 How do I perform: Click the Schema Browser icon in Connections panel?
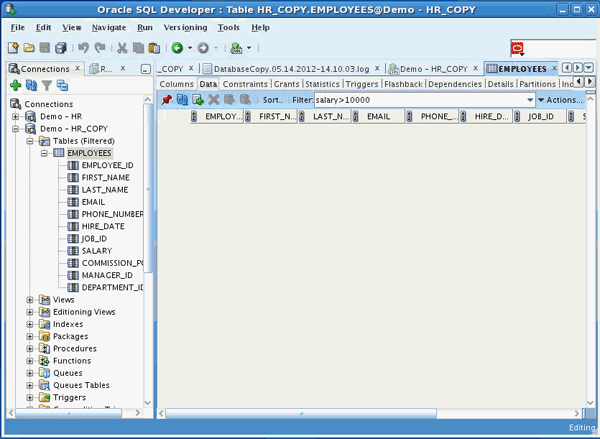coord(62,85)
